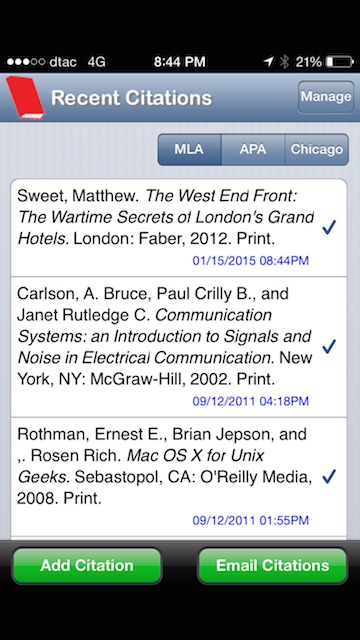Switch to Chicago citation style
The height and width of the screenshot is (640, 360).
pyautogui.click(x=317, y=149)
